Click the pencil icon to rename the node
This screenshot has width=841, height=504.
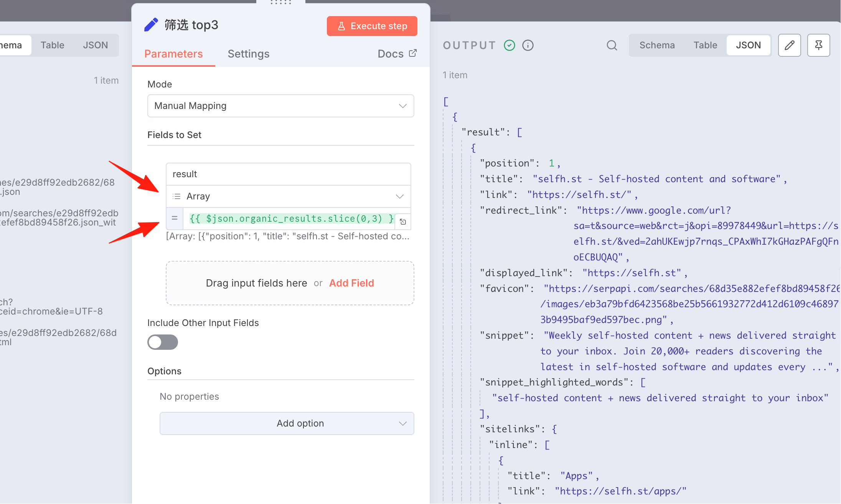[x=151, y=25]
